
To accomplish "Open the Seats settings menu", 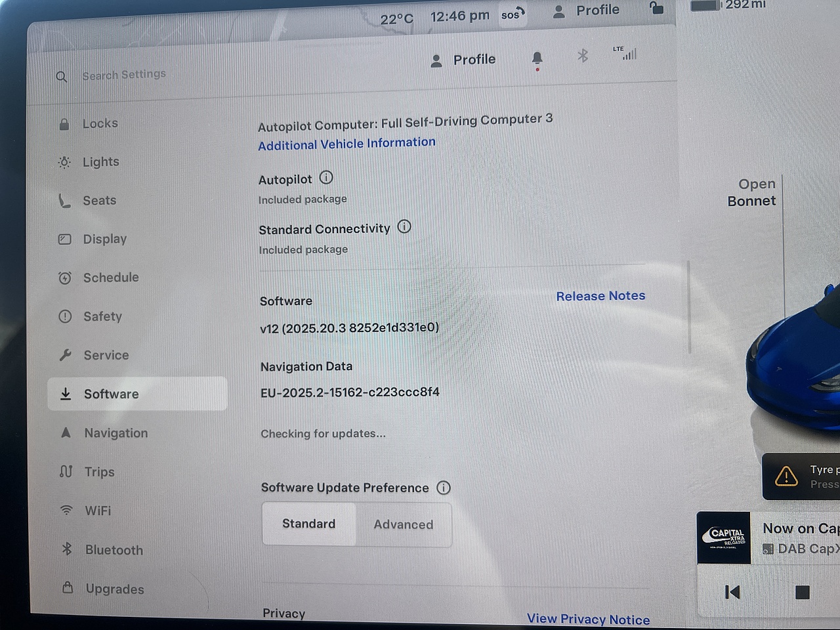I will click(99, 201).
